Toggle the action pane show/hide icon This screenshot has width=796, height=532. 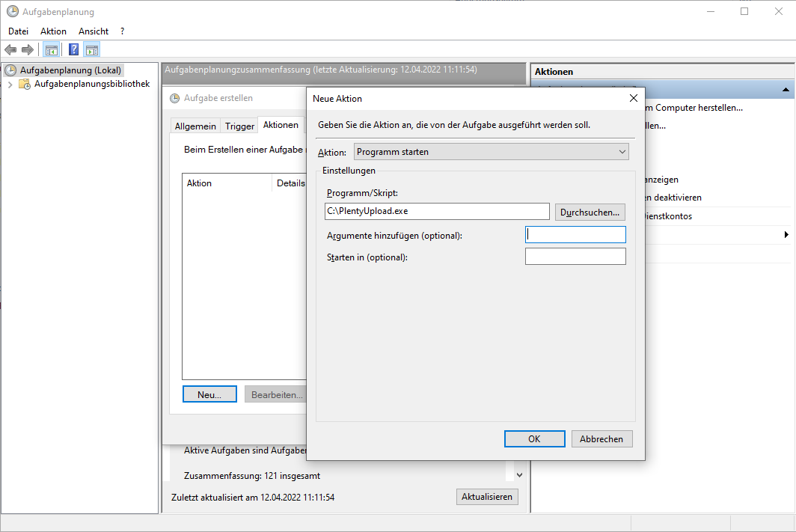92,50
